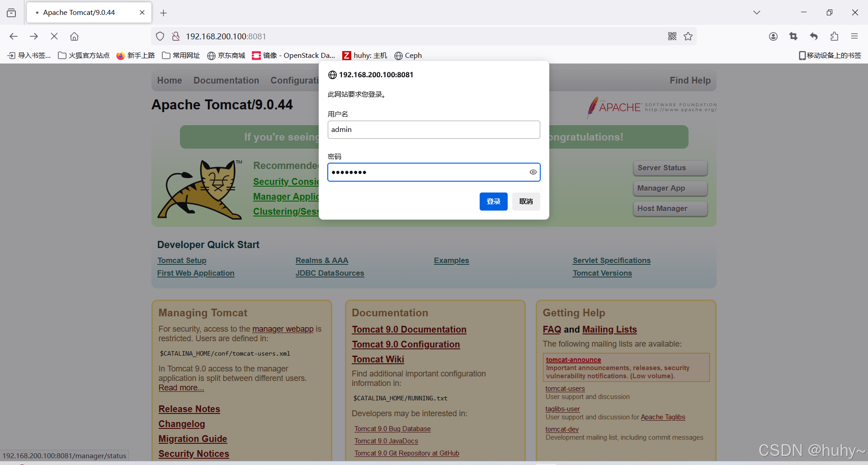Click the Server Status button
The image size is (868, 465).
(670, 168)
